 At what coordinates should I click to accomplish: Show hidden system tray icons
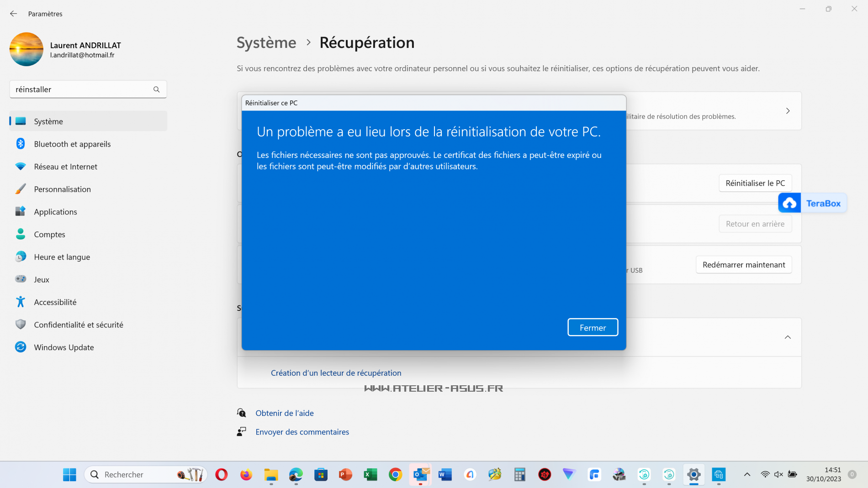coord(747,474)
